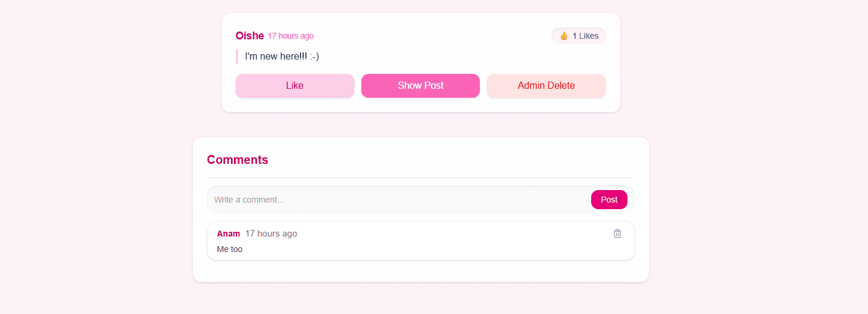Click the Comments section heading
Image resolution: width=868 pixels, height=314 pixels.
(238, 160)
